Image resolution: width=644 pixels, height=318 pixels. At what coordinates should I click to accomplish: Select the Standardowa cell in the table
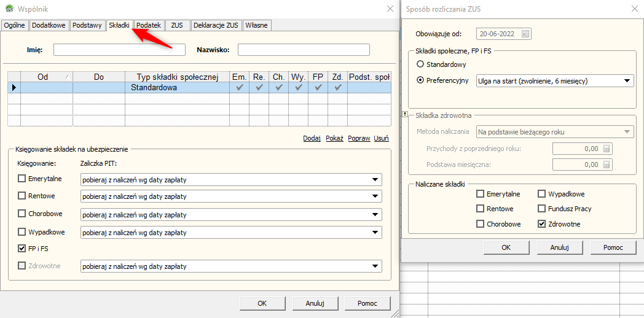[x=177, y=87]
